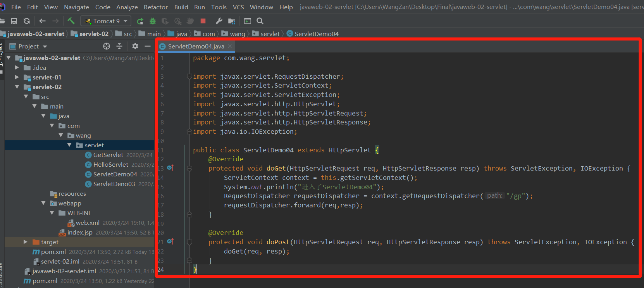The height and width of the screenshot is (288, 644).
Task: Click the Save All toolbar icon
Action: coord(14,21)
